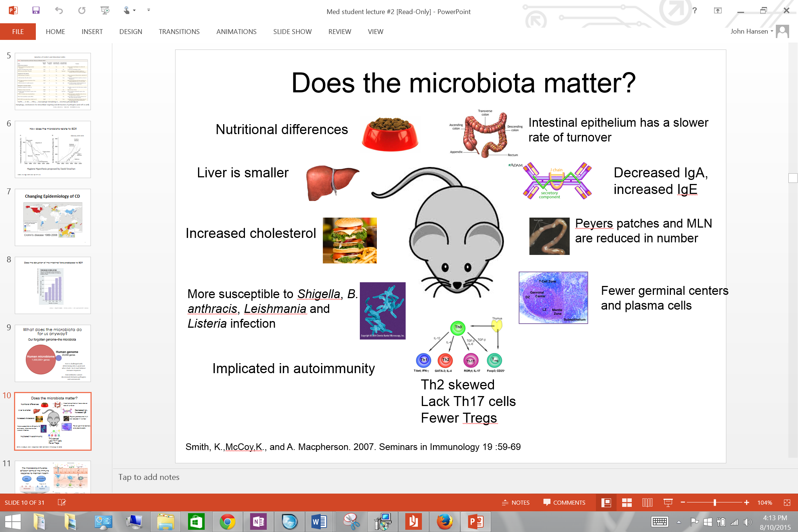
Task: Click the spell check icon in status bar
Action: click(62, 502)
